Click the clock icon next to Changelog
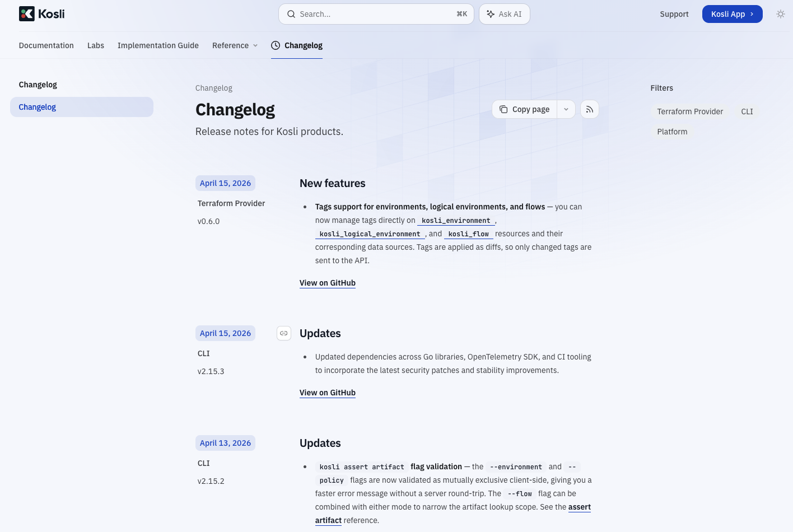793x532 pixels. click(x=275, y=45)
